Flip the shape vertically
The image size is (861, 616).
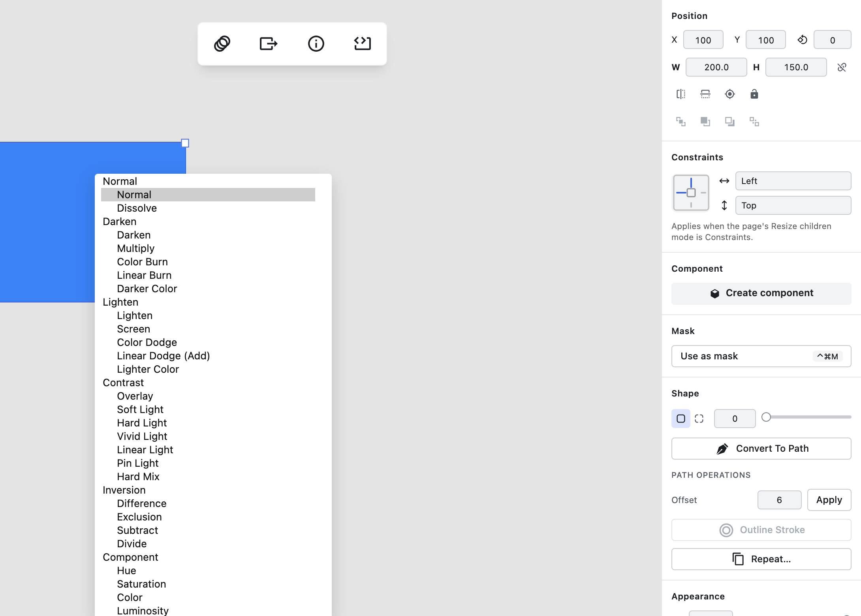[705, 94]
